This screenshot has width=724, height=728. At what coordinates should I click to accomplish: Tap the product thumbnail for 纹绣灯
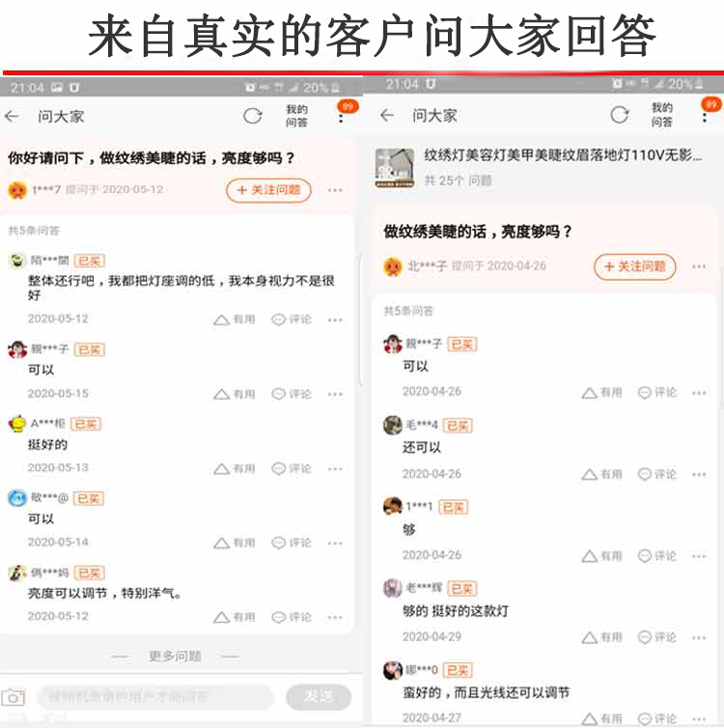tap(395, 168)
